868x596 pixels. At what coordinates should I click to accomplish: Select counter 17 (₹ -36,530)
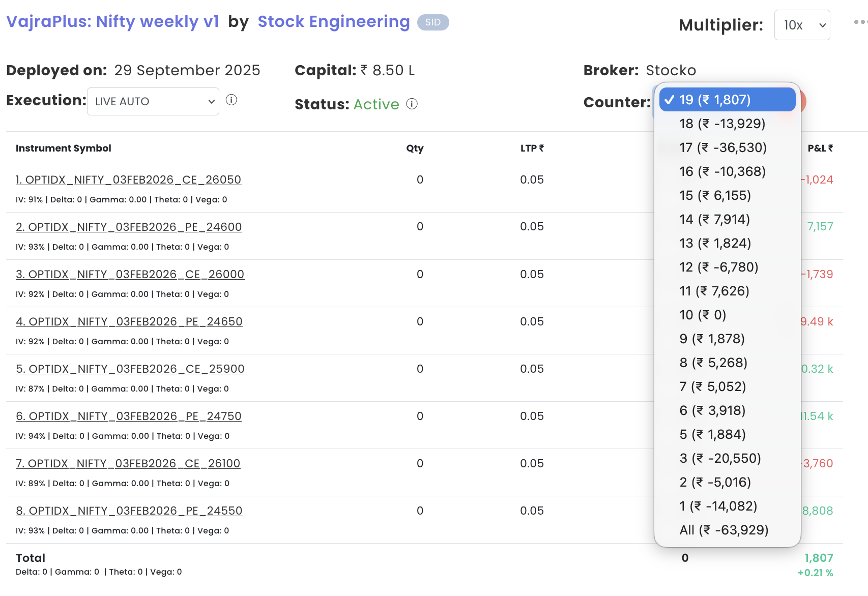[722, 147]
